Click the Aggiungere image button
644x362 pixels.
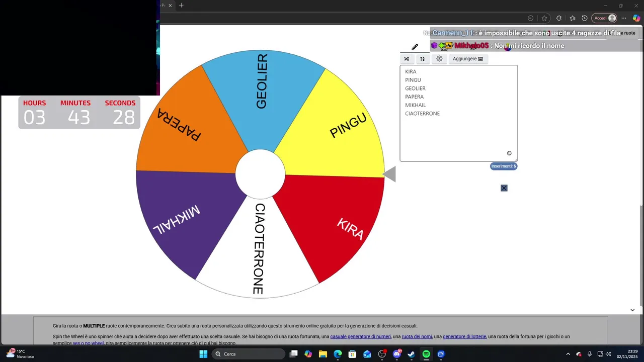[x=467, y=59]
